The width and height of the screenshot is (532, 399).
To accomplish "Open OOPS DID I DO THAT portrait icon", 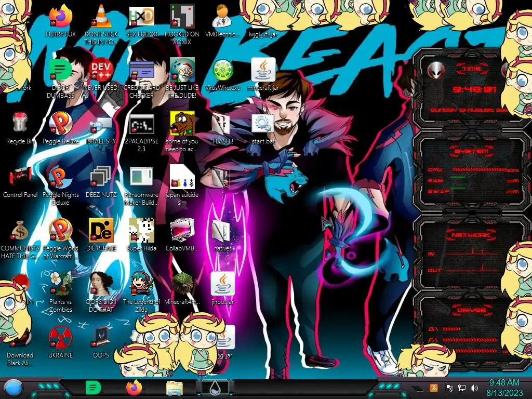I will pyautogui.click(x=101, y=284).
